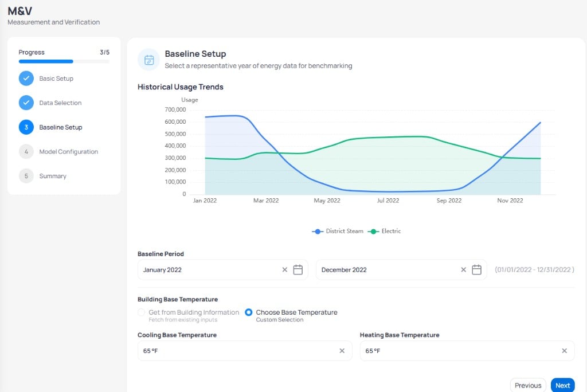Clear the December 2022 end date

[x=463, y=269]
